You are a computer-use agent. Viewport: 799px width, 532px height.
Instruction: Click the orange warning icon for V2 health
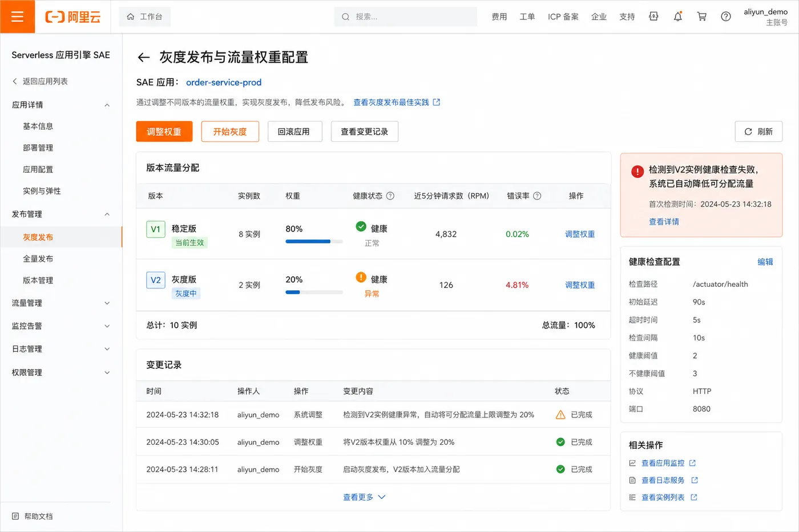[361, 277]
